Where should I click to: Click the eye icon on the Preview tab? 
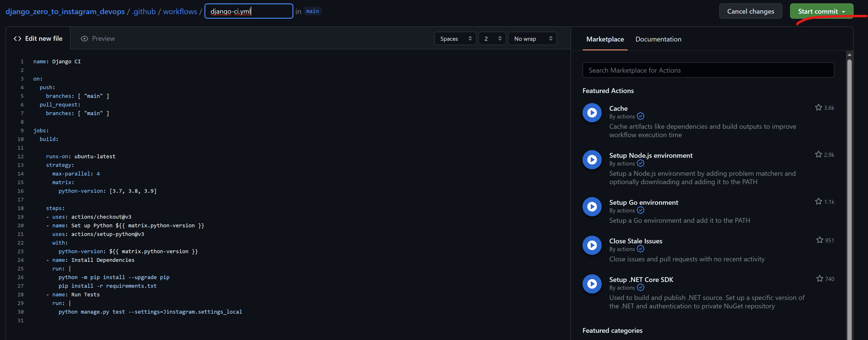coord(84,39)
